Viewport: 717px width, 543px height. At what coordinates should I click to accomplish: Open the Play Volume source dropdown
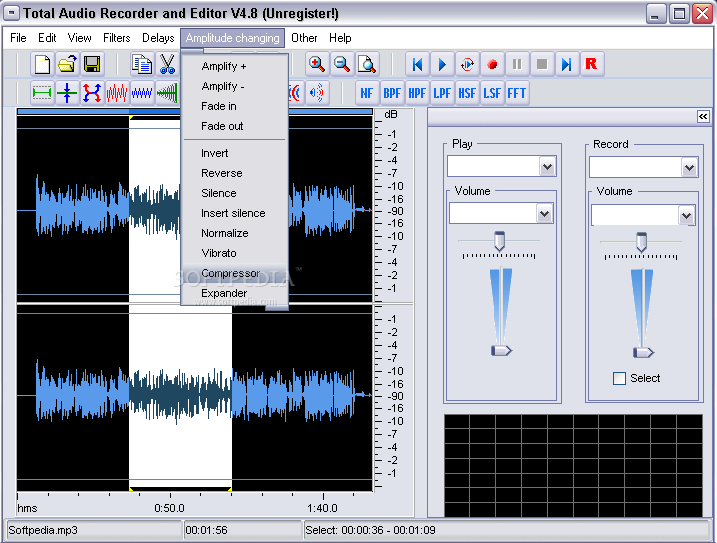[x=544, y=214]
